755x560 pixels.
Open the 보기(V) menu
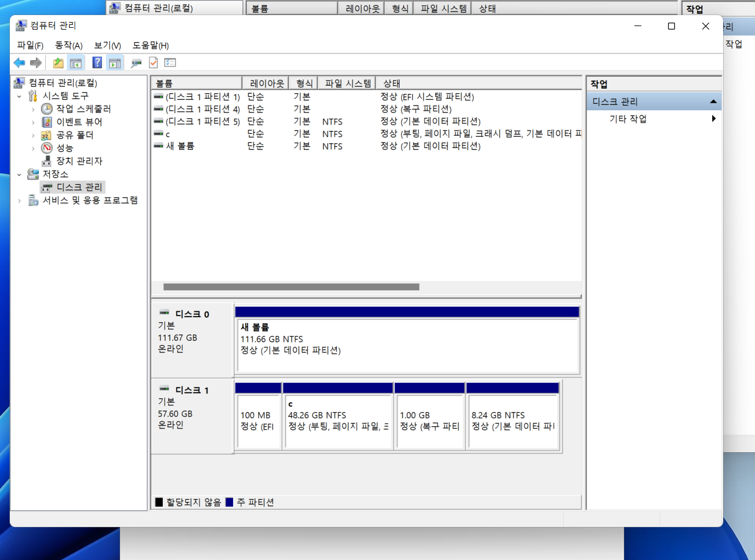[x=107, y=45]
